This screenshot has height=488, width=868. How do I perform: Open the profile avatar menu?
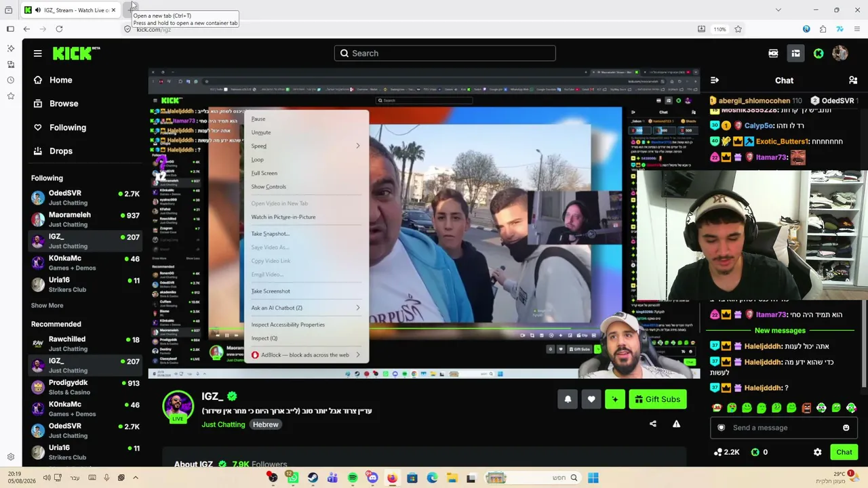(x=840, y=54)
